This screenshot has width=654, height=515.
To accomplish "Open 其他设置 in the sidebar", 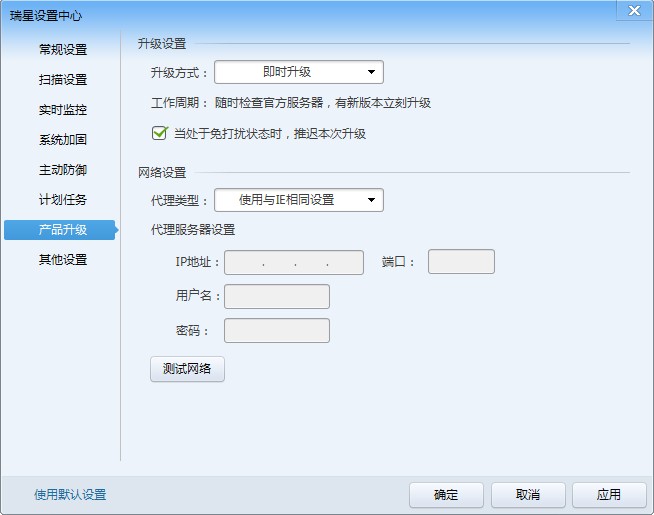I will click(63, 260).
